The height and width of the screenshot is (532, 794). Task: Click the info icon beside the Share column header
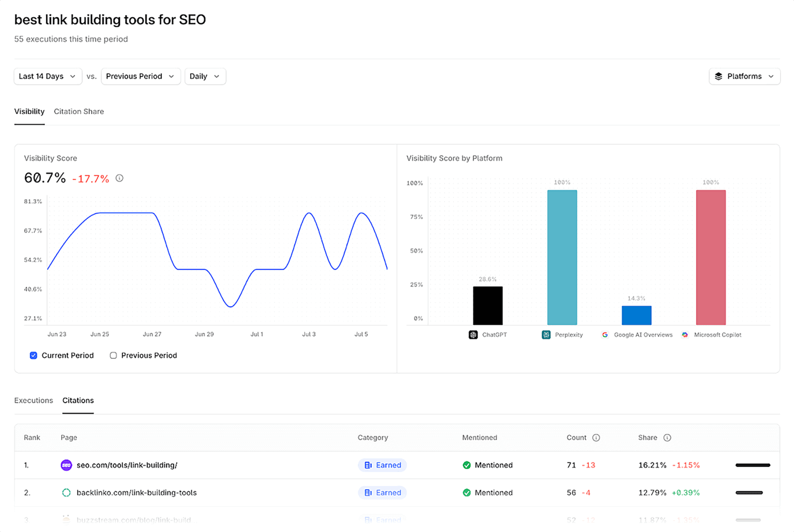point(667,437)
